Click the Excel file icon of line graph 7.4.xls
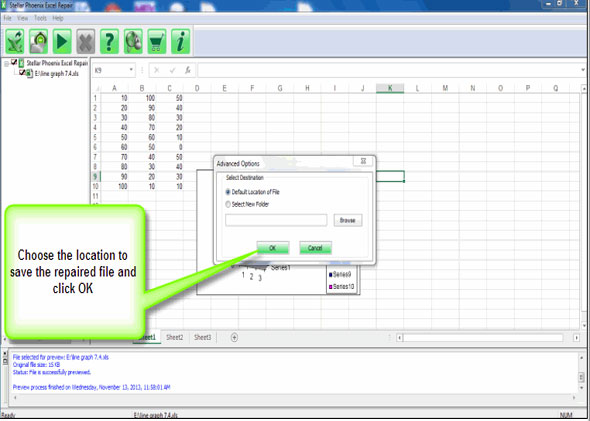 point(30,74)
